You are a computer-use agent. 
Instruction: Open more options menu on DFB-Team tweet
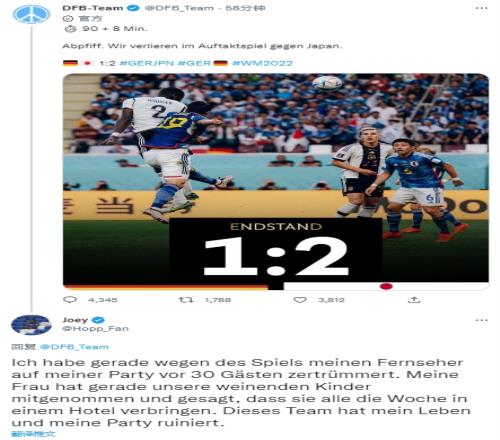(482, 8)
